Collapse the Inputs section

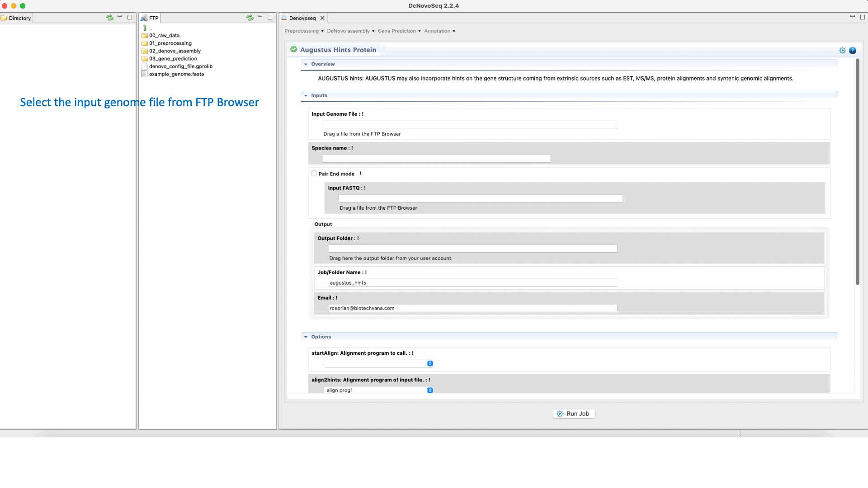tap(306, 96)
